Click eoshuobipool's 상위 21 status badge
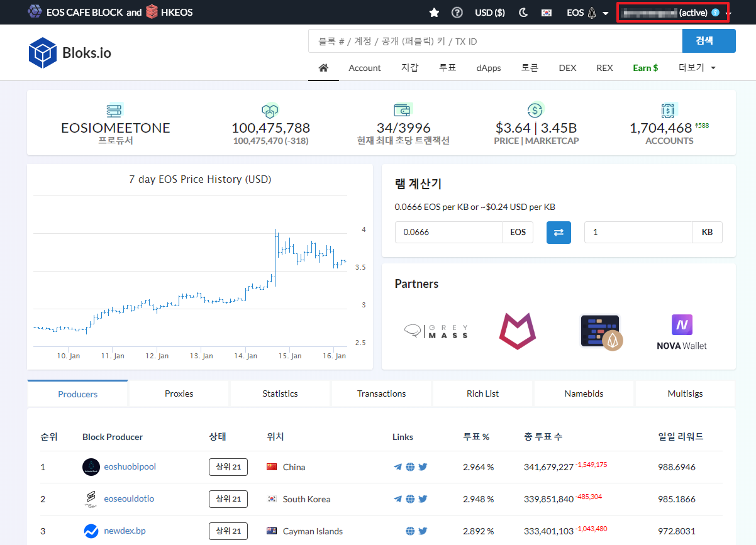Screen dimensions: 756x545 228,466
